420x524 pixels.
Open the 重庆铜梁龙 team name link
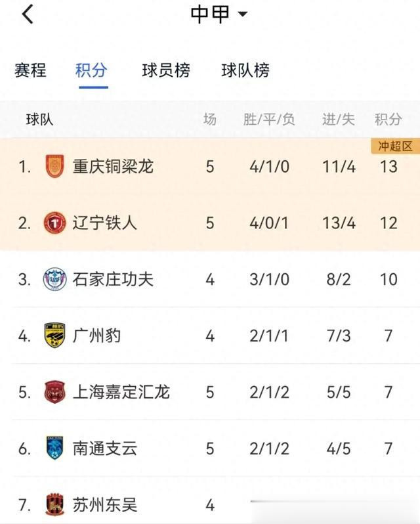tap(113, 166)
